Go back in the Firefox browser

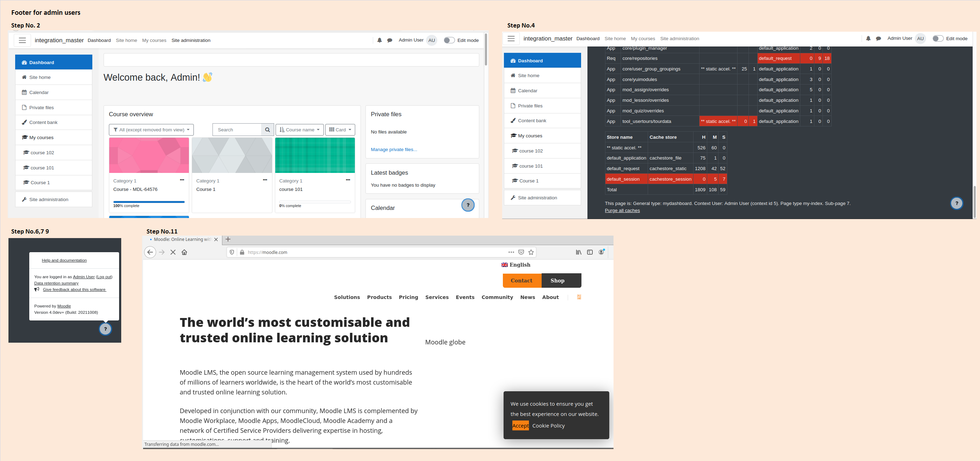point(150,252)
